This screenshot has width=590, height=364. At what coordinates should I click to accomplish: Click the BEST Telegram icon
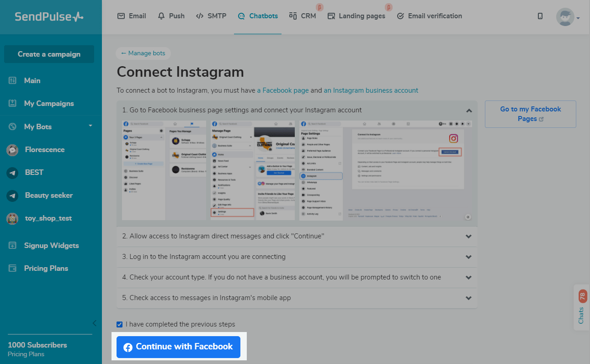(12, 173)
